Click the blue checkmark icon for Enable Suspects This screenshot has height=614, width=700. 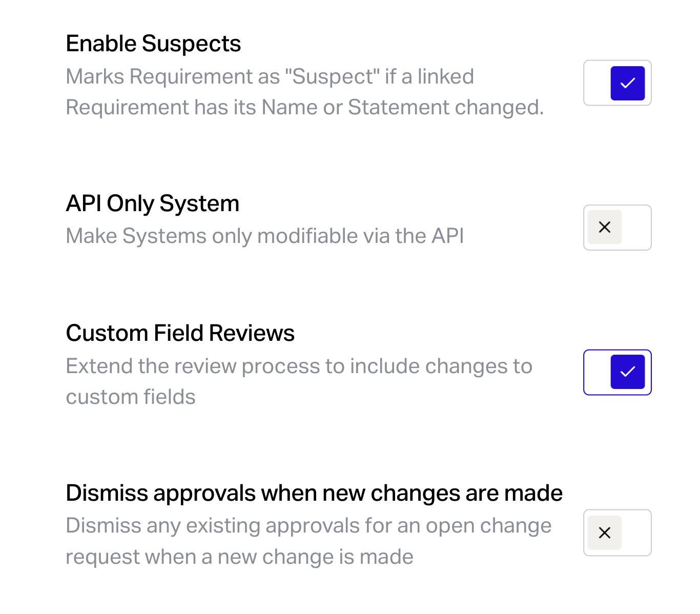[628, 83]
